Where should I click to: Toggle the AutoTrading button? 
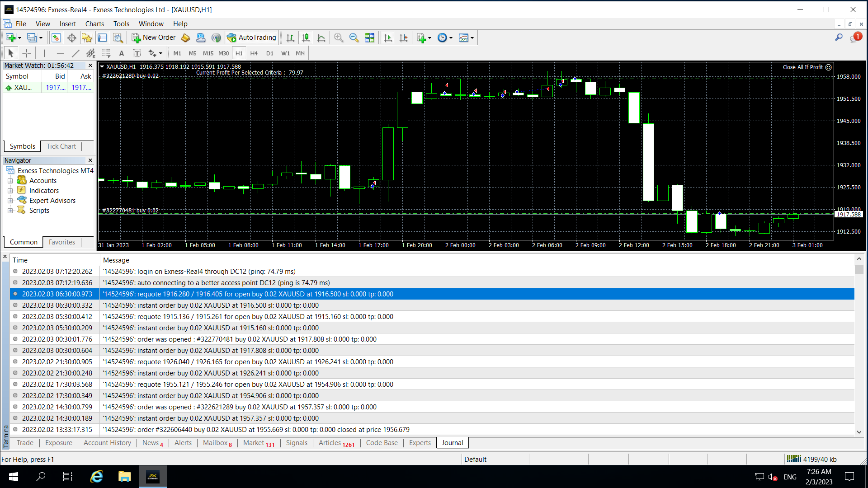252,38
